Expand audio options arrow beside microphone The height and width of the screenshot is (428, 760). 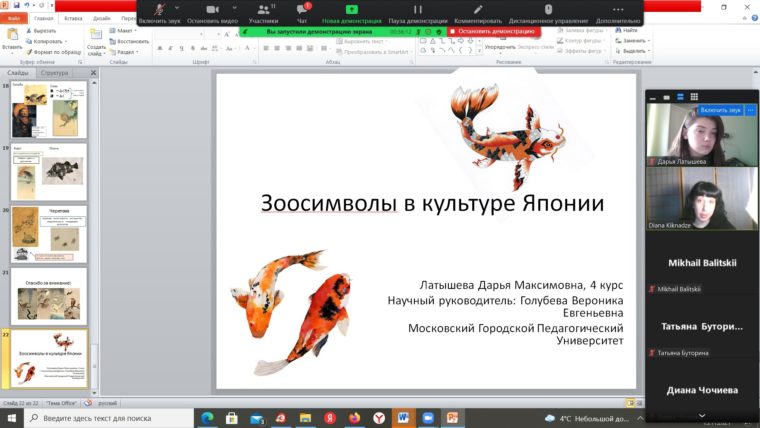tap(177, 8)
